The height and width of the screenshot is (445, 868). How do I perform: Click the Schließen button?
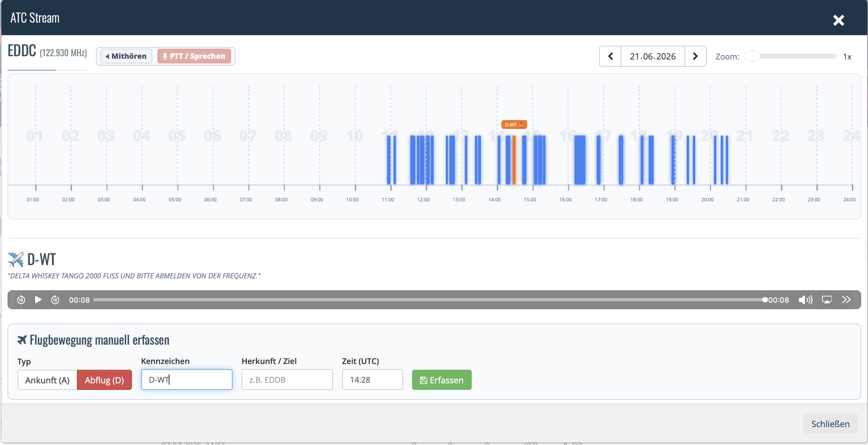(x=830, y=424)
